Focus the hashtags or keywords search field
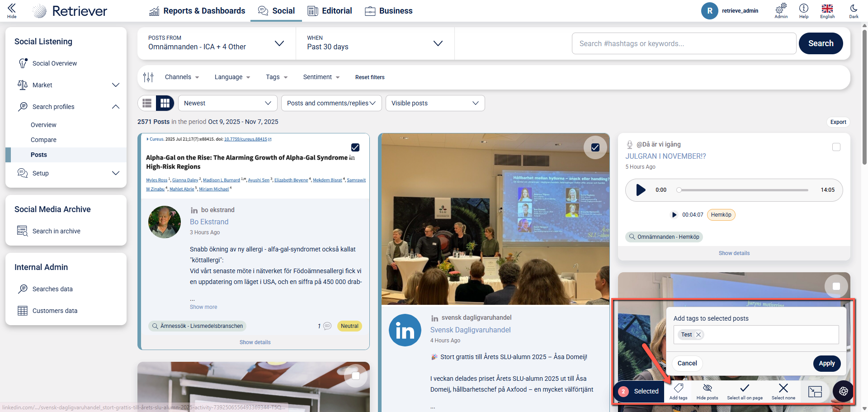868x412 pixels. click(684, 43)
